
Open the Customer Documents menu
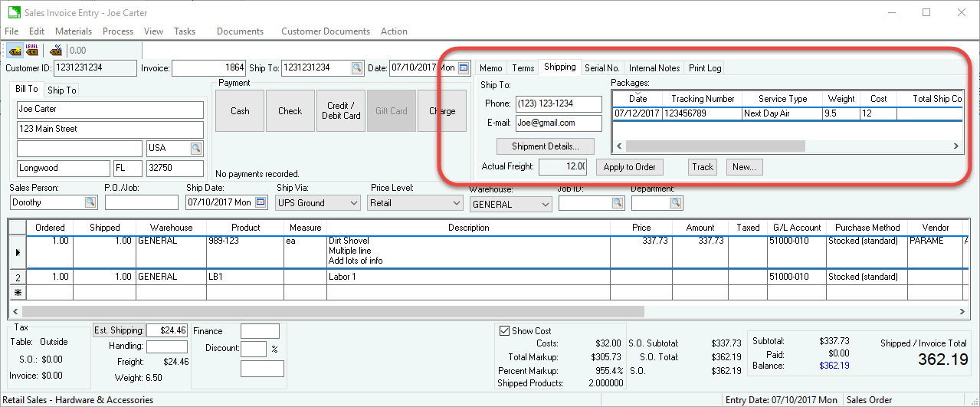click(325, 31)
